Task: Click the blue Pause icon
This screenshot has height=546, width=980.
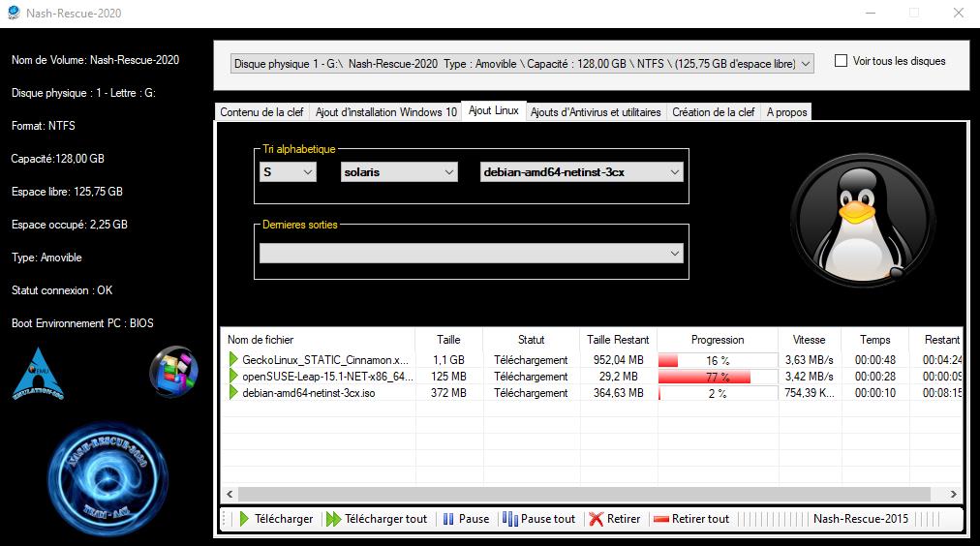Action: tap(448, 519)
